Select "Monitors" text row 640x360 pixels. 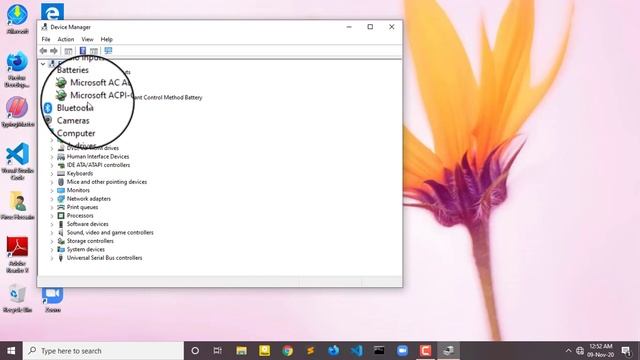(78, 190)
